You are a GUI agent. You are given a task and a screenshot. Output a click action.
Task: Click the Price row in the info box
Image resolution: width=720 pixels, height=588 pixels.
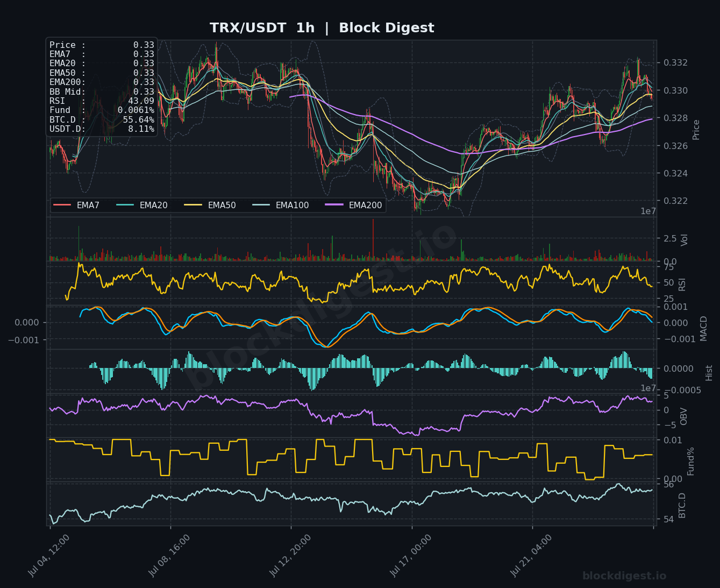102,45
